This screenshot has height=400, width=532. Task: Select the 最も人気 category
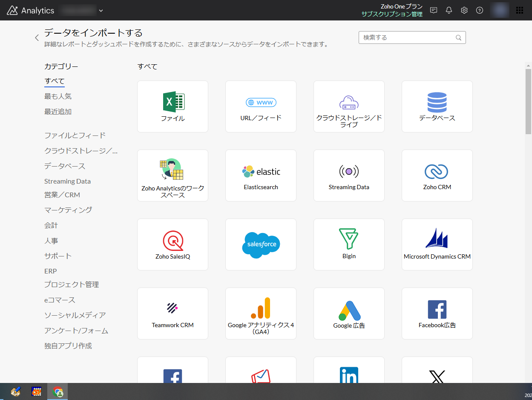[58, 96]
